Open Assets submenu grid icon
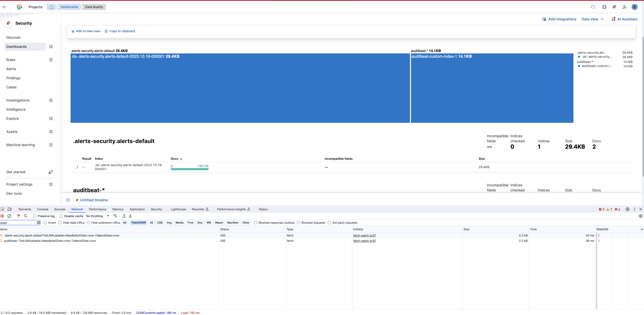This screenshot has width=644, height=315. [x=51, y=132]
